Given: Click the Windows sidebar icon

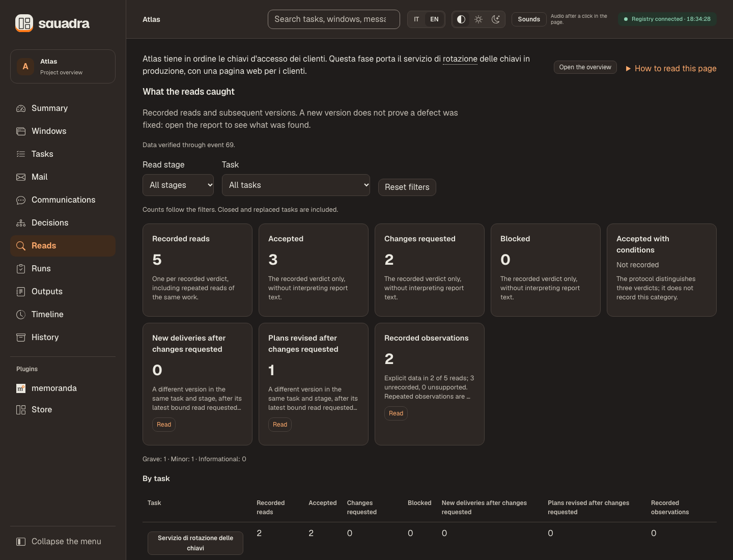Looking at the screenshot, I should pyautogui.click(x=21, y=131).
